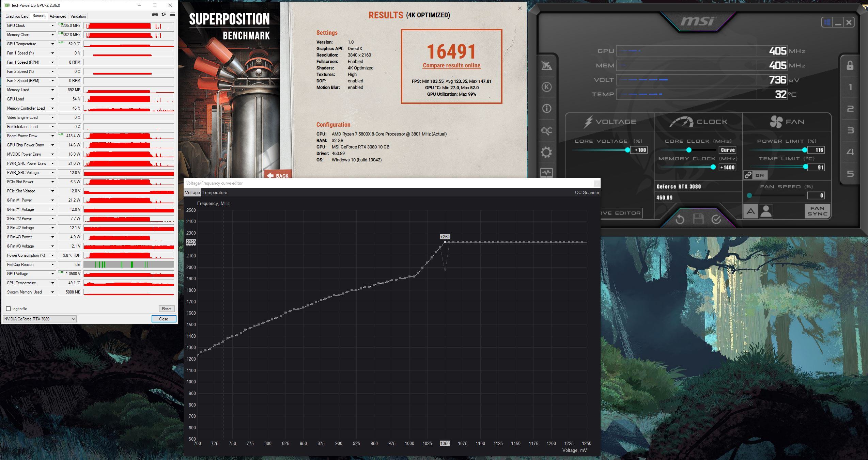868x460 pixels.
Task: Adjust Memory Clock slider handle
Action: click(x=713, y=167)
